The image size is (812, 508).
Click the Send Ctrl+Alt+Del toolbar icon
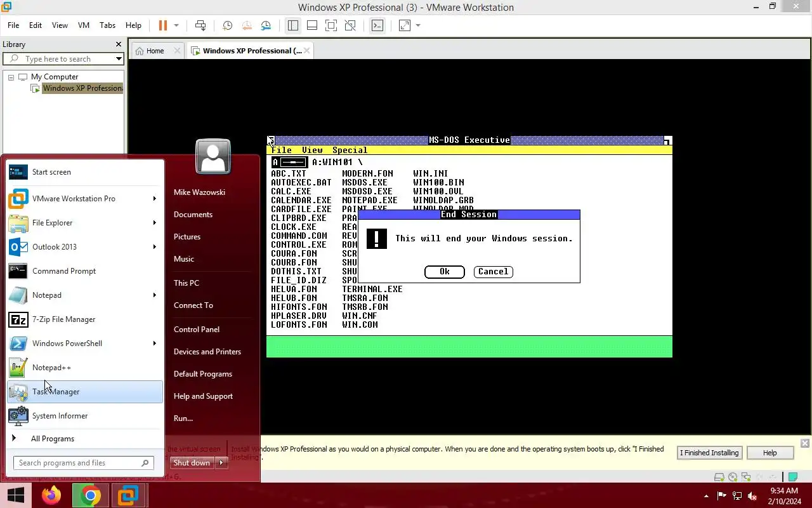pyautogui.click(x=200, y=25)
